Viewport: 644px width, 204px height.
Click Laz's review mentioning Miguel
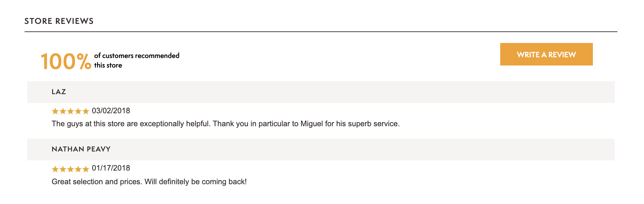pyautogui.click(x=226, y=124)
